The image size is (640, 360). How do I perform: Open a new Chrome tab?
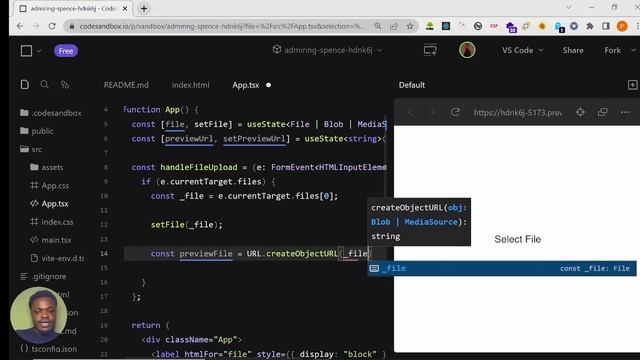pos(144,8)
